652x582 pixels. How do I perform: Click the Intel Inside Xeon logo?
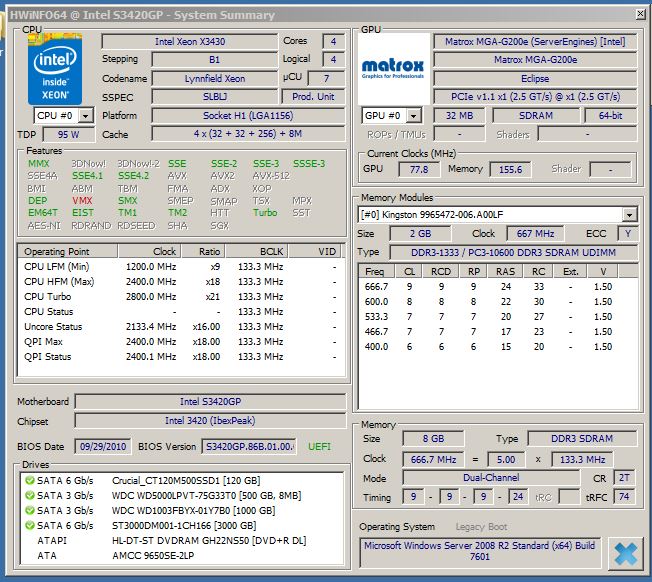[55, 69]
